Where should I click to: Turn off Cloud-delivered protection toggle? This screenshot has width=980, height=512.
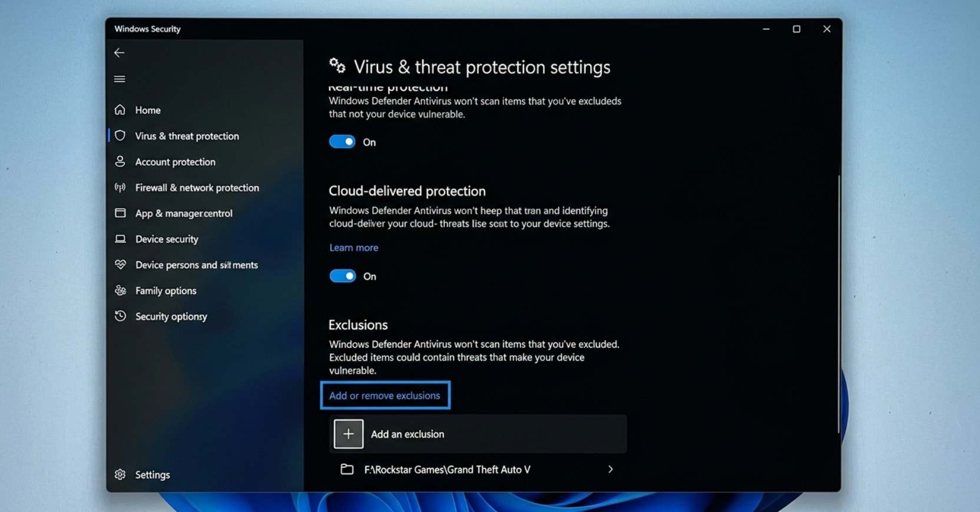pyautogui.click(x=342, y=276)
